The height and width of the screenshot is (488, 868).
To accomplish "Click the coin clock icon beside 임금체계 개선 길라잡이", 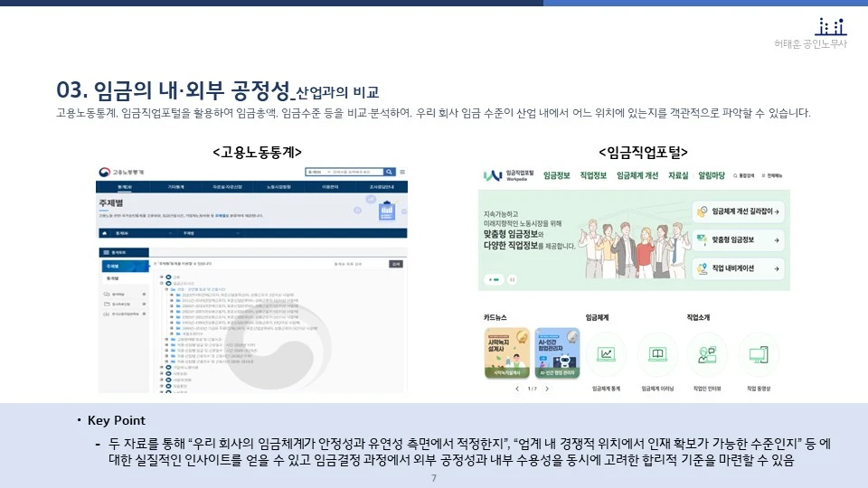I will click(702, 211).
